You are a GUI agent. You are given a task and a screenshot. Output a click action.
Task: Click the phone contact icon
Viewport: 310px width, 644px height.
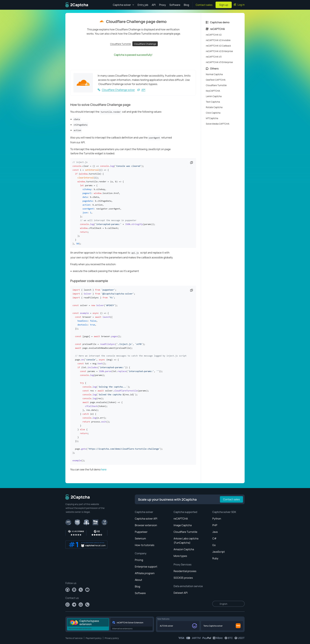pyautogui.click(x=87, y=605)
